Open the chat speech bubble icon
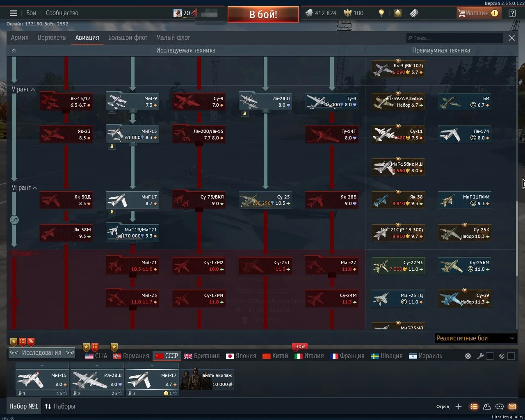Image resolution: width=525 pixels, height=420 pixels. (500, 406)
